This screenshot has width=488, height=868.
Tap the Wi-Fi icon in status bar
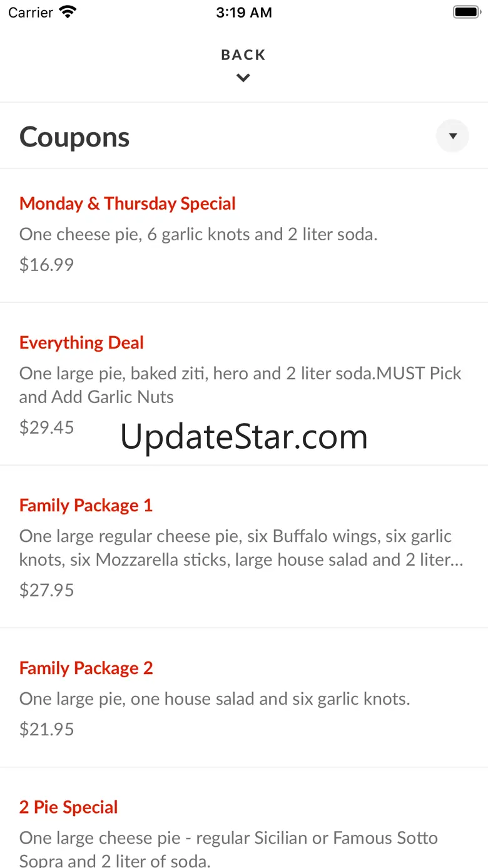tap(66, 12)
